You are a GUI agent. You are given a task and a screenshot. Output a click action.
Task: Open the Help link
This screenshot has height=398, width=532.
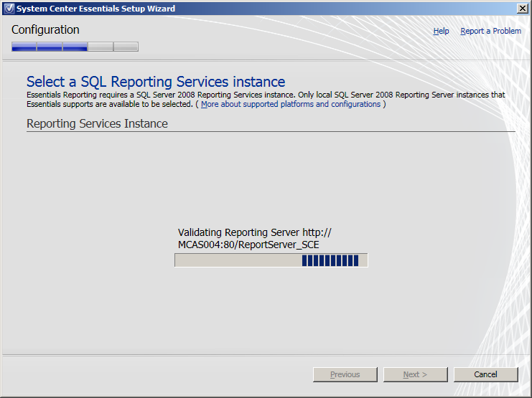tap(441, 32)
